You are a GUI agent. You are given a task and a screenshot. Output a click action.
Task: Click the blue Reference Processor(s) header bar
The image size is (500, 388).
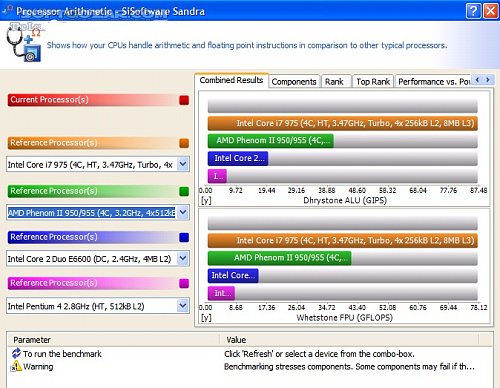pos(93,237)
